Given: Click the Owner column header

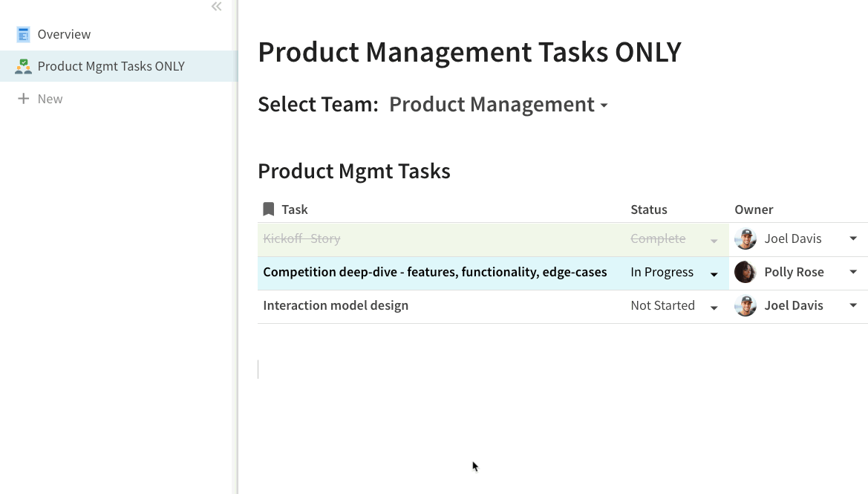Looking at the screenshot, I should pos(754,209).
